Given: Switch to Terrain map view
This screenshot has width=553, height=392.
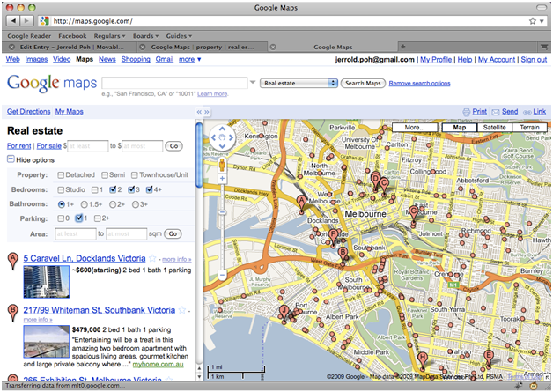Looking at the screenshot, I should pos(529,128).
